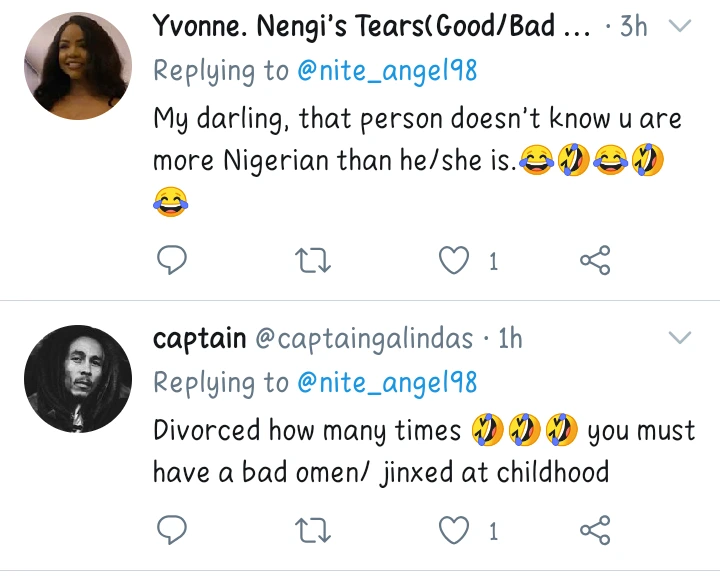Open the 1h timestamp on captain's tweet
The image size is (720, 580).
coord(510,339)
